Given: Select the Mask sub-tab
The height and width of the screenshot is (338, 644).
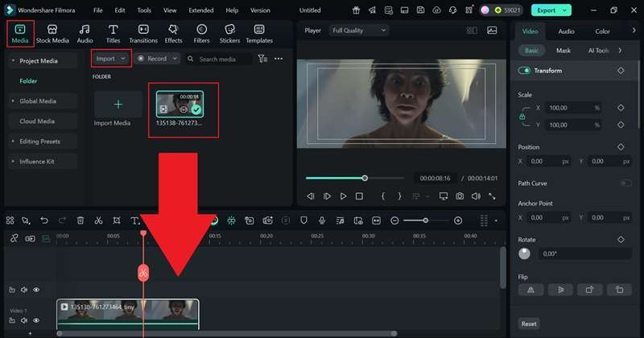Looking at the screenshot, I should (563, 51).
